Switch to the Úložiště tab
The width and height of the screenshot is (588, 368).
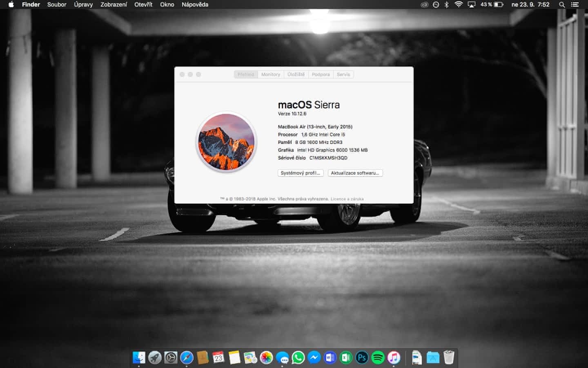[x=296, y=74]
